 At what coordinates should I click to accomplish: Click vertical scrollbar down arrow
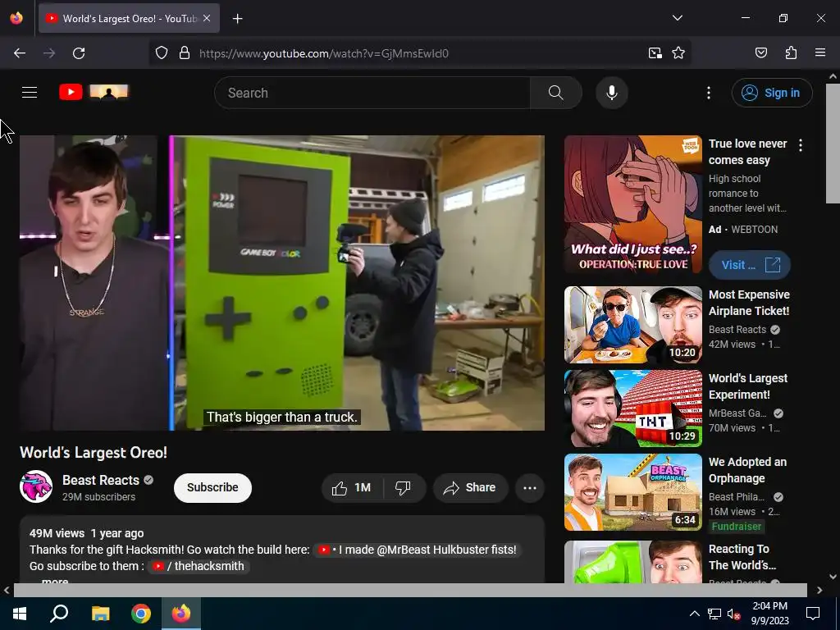[833, 577]
